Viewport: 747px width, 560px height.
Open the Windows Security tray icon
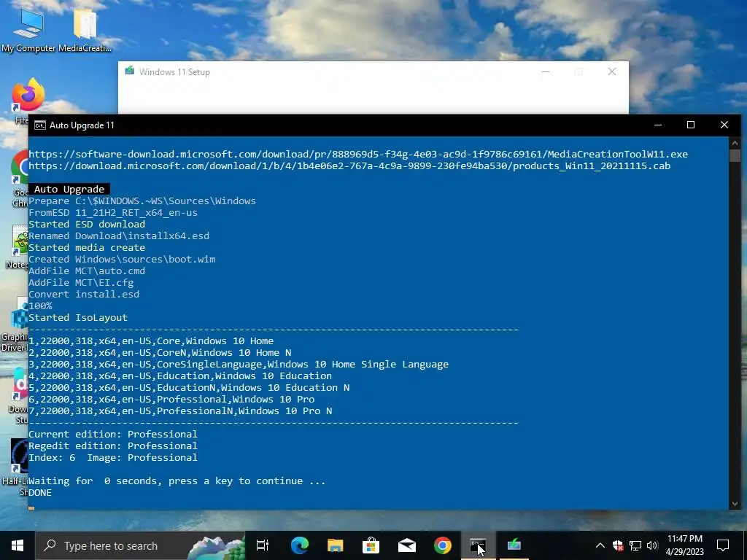[x=618, y=545]
